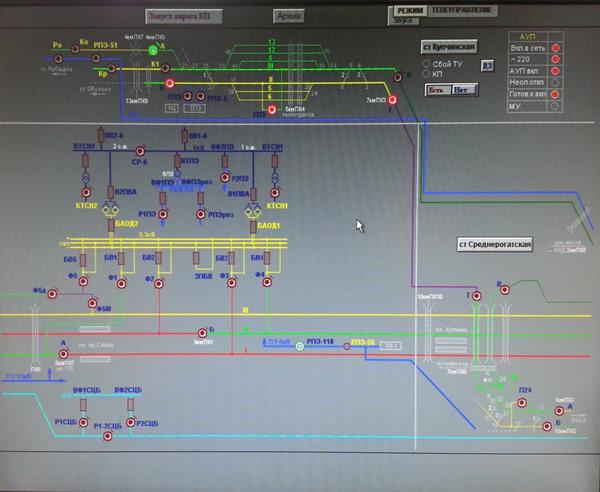Viewport: 600px width, 492px height.
Task: Click the П24 disconnector symbol
Action: (x=522, y=402)
